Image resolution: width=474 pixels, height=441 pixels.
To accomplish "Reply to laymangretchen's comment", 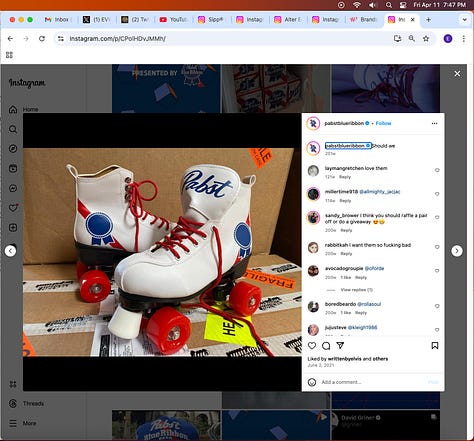I will (345, 177).
